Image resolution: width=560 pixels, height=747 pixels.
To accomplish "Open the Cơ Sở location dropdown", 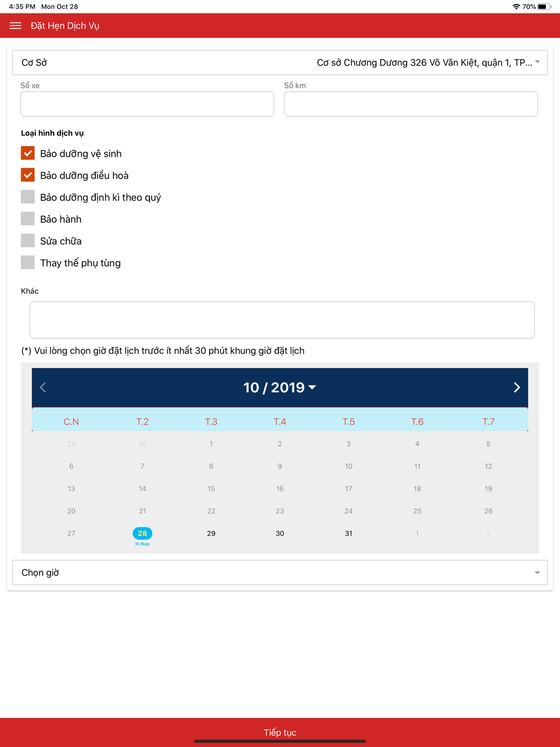I will (280, 63).
